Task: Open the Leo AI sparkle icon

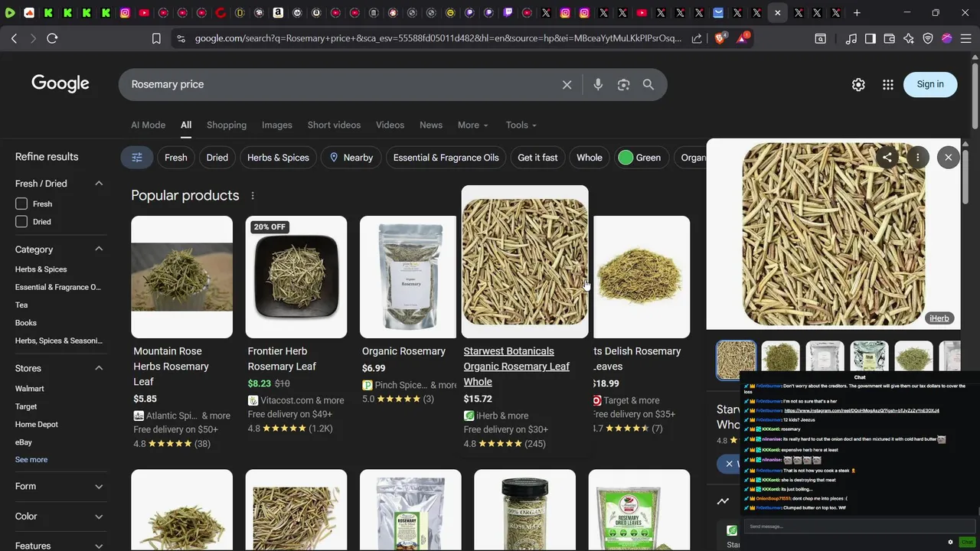Action: (x=909, y=38)
